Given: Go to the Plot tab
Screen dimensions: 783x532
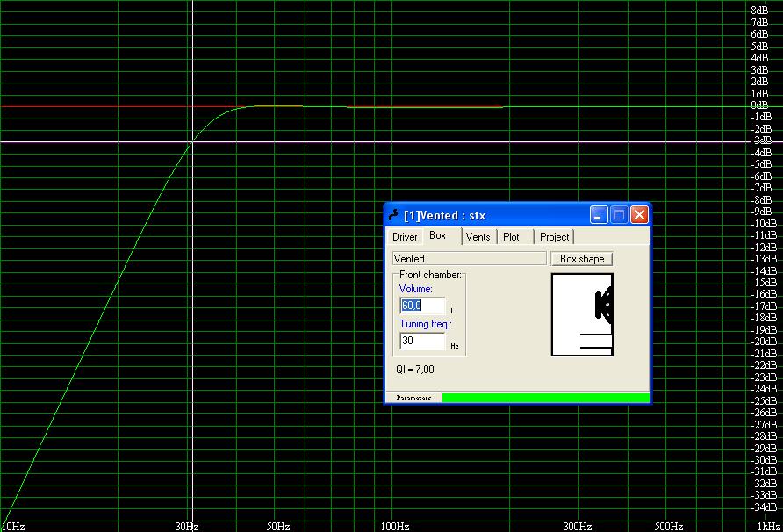Looking at the screenshot, I should (511, 237).
